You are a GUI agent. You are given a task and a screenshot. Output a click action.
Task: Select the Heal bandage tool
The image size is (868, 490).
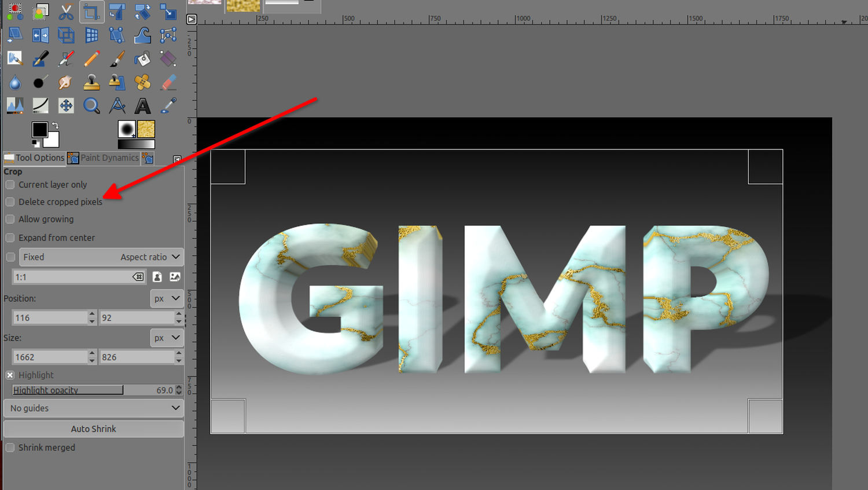coord(142,82)
